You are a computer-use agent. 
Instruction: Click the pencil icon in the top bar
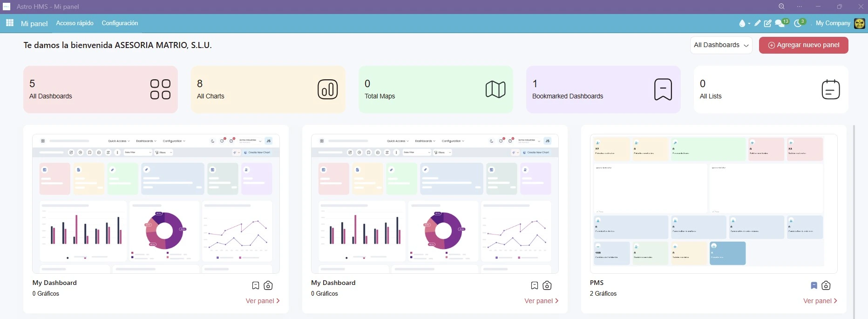point(758,23)
